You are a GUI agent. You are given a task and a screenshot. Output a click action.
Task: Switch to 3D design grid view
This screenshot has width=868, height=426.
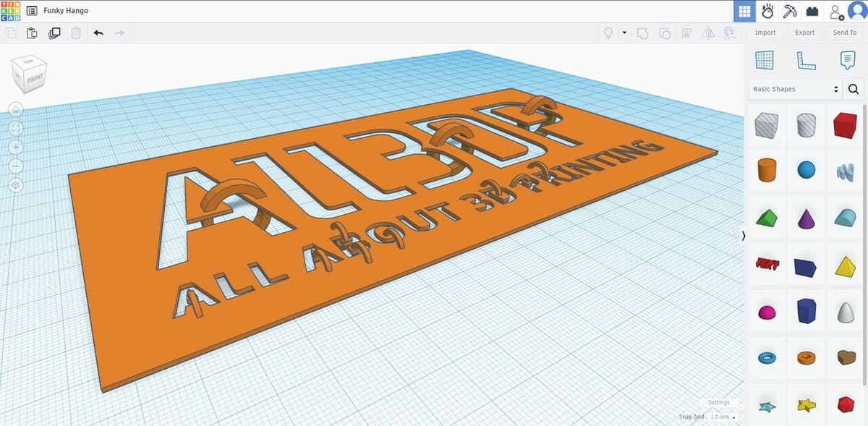tap(744, 11)
